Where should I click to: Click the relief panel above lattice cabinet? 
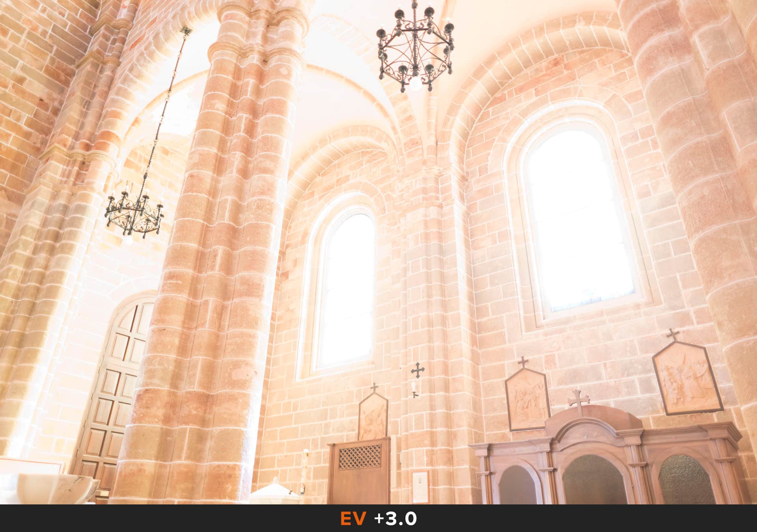coord(373,417)
